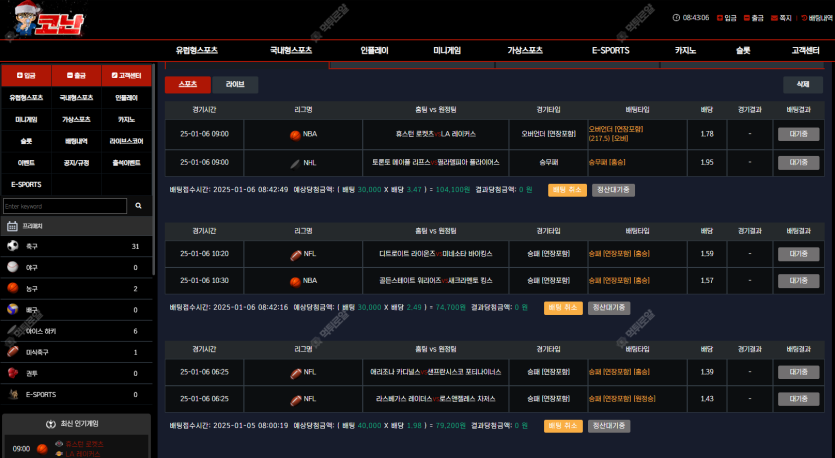The width and height of the screenshot is (835, 458).
Task: Click the basketball icon beside 농구
Action: click(x=13, y=288)
